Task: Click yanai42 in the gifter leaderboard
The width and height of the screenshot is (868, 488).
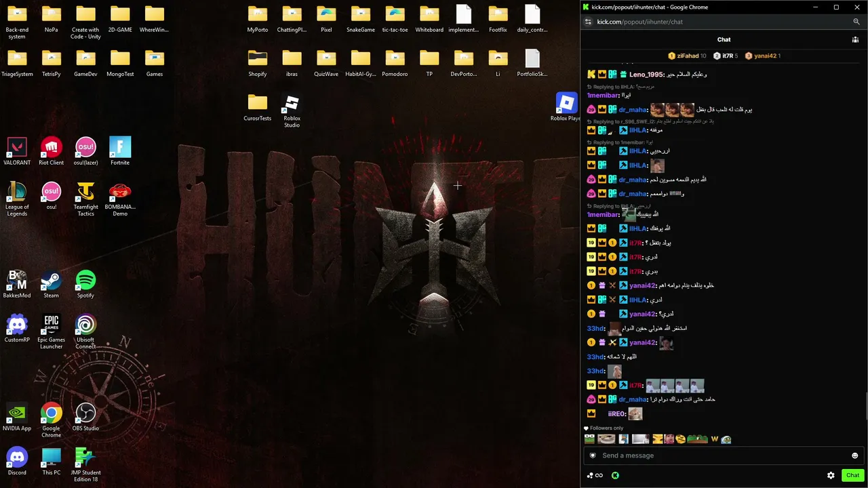Action: click(763, 56)
